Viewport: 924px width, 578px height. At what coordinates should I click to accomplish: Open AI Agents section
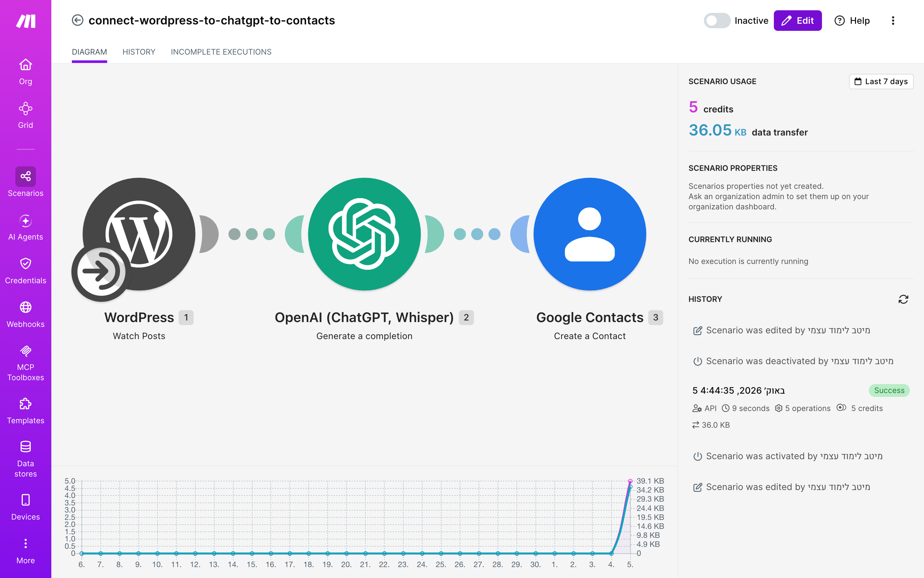coord(26,227)
